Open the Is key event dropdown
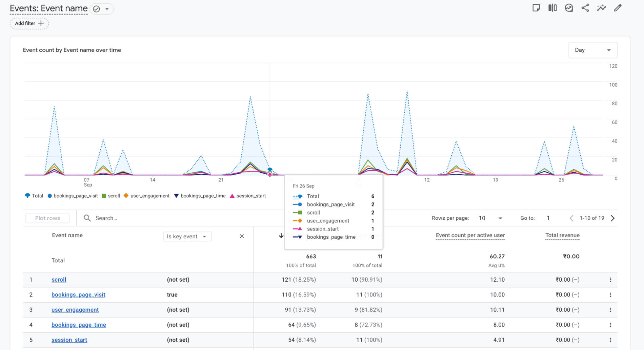The width and height of the screenshot is (644, 350). (x=187, y=236)
